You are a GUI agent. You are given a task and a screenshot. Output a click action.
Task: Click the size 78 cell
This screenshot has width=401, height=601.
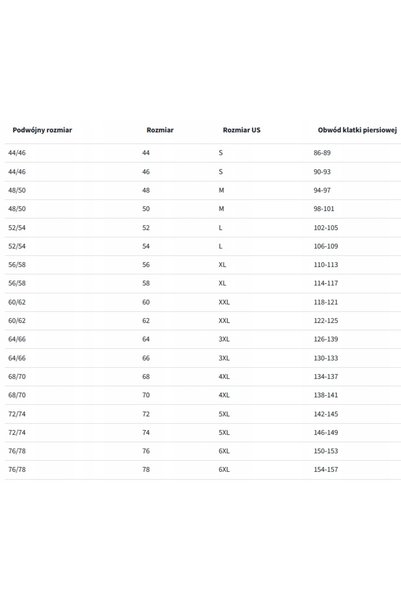click(146, 470)
